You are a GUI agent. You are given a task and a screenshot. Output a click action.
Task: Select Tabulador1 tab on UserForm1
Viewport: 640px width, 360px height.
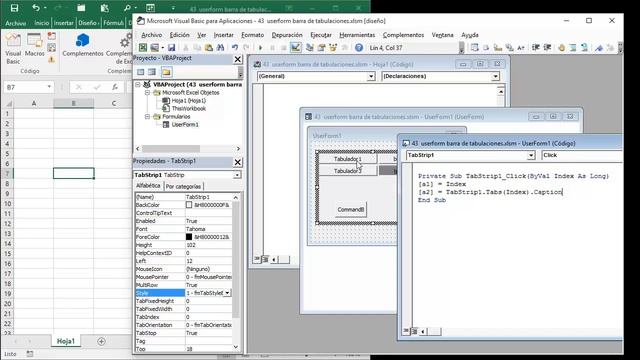[x=347, y=159]
